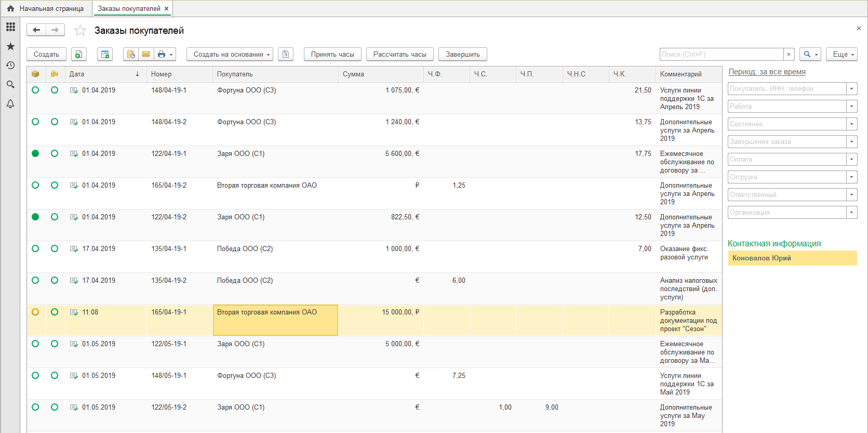Click the 15 000,00 ₽ amount cell
868x433 pixels.
tap(381, 320)
